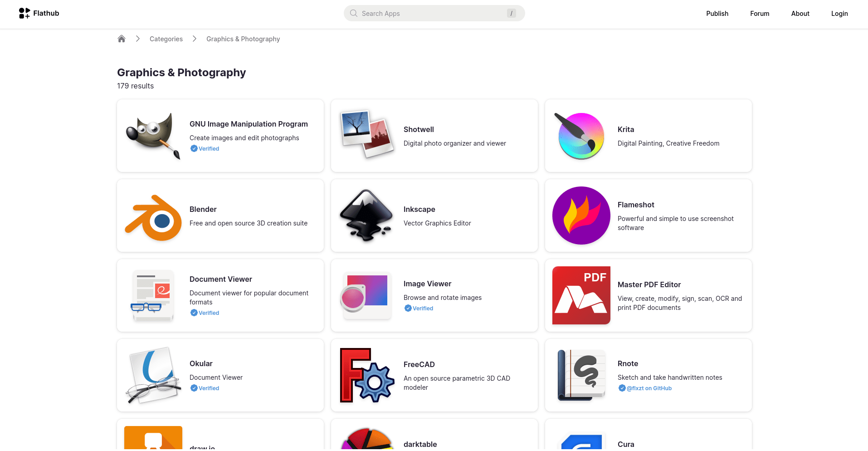Open the Document Viewer glasses icon
This screenshot has height=451, width=868.
coord(152,295)
